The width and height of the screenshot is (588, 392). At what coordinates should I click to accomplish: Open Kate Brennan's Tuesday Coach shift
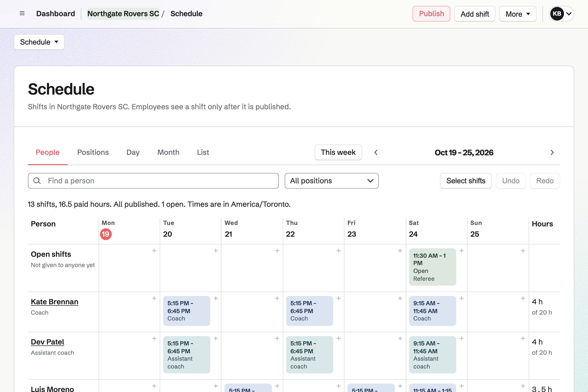click(x=186, y=311)
